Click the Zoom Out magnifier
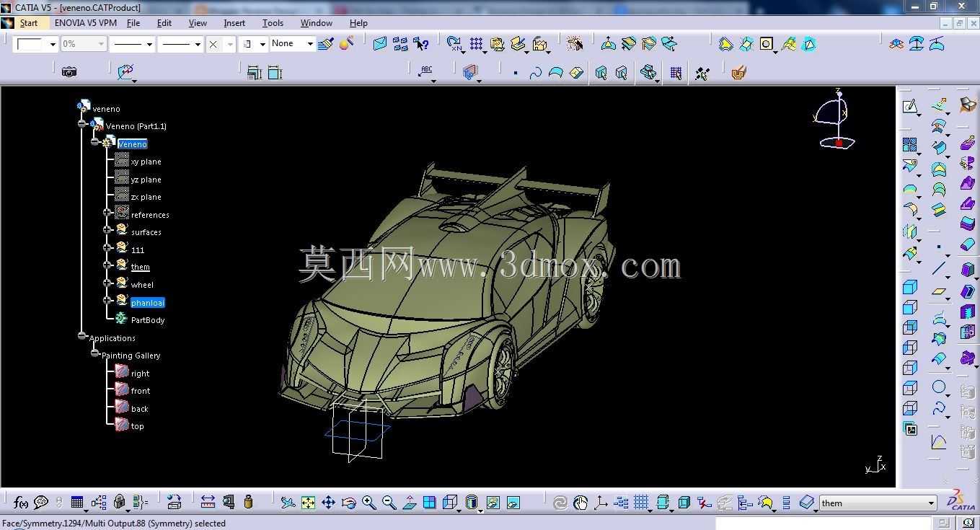The image size is (980, 530). 389,503
